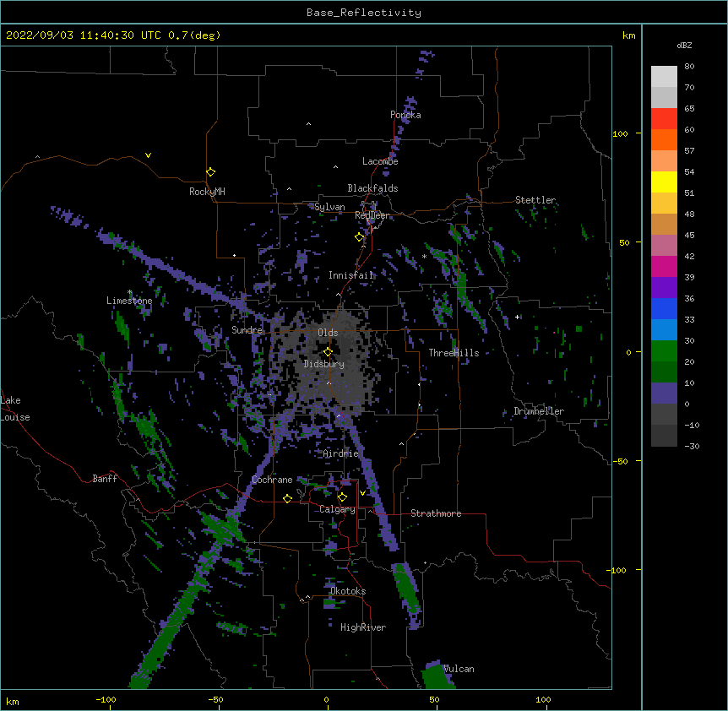Select the Vulcan map label

[x=459, y=669]
